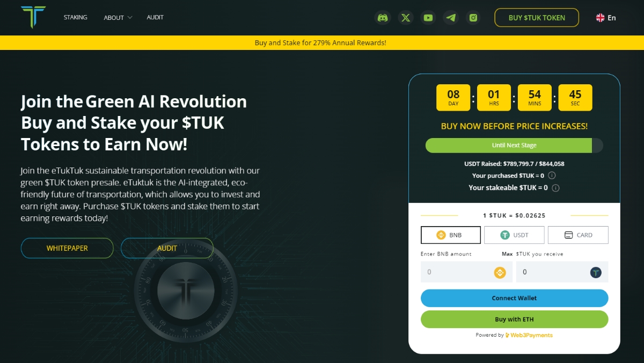Click info icon next to purchased $TUK
Screen dimensions: 644x363
pyautogui.click(x=552, y=176)
